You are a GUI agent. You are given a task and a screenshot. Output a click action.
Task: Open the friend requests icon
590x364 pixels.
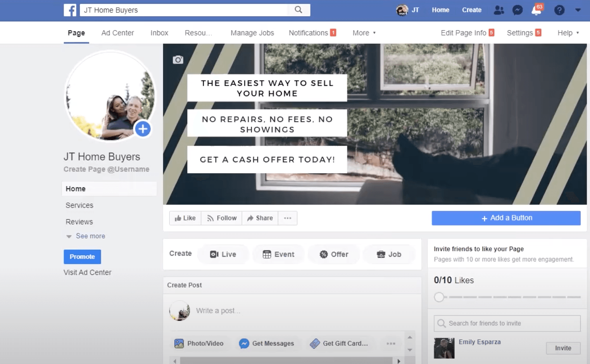[x=499, y=10]
